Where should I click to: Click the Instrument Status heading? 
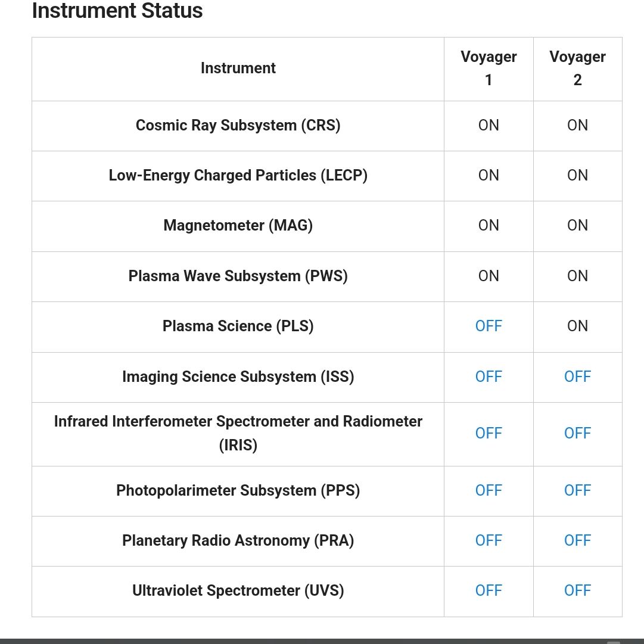click(x=117, y=11)
